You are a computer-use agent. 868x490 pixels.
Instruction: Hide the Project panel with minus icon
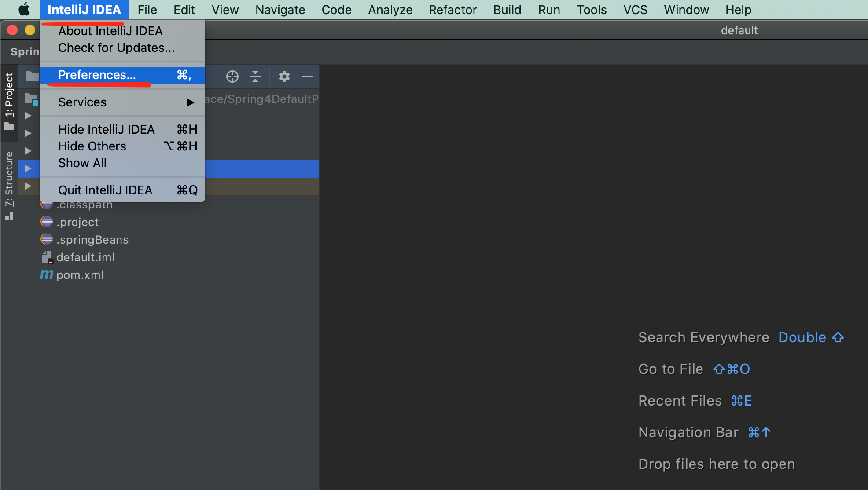tap(307, 77)
